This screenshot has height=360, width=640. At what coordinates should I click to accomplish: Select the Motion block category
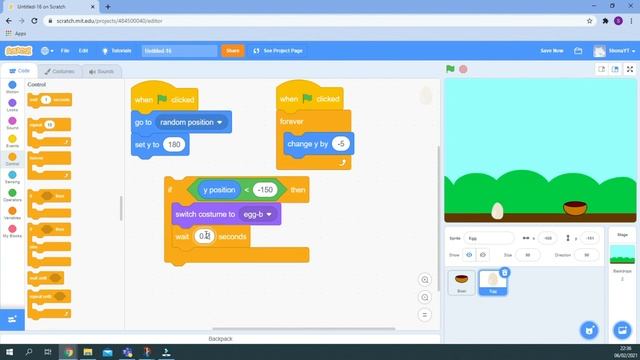tap(12, 87)
